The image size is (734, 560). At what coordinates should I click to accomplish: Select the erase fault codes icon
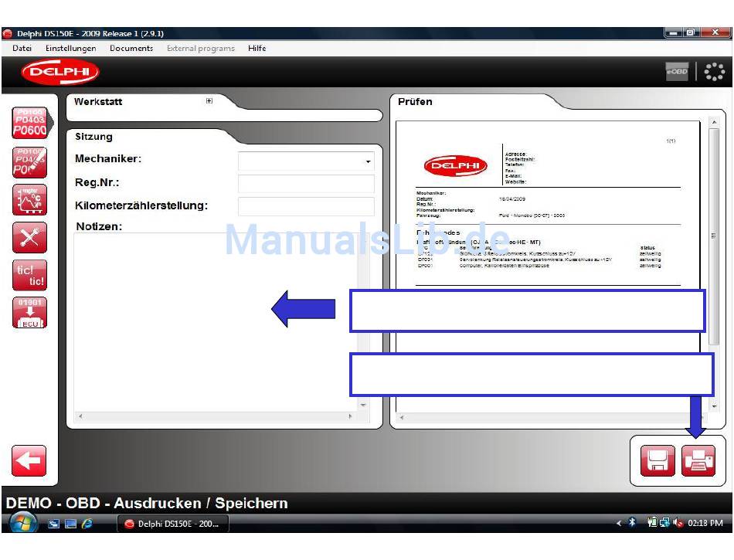[30, 163]
